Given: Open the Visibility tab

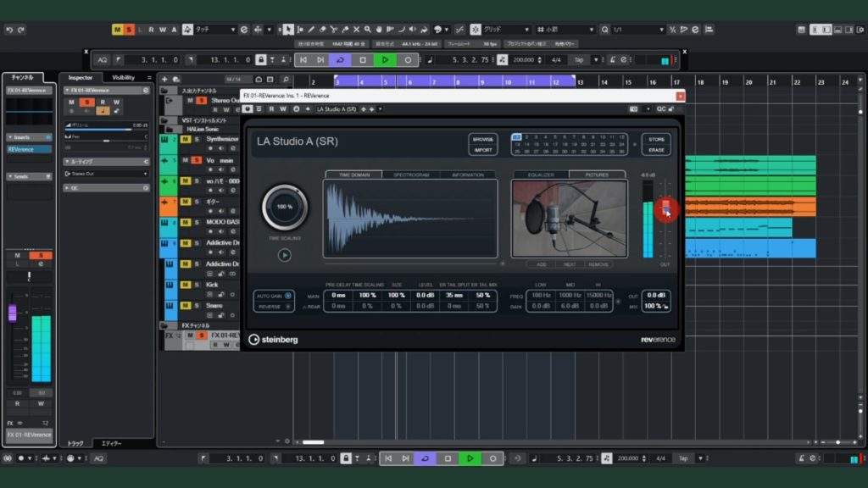Looking at the screenshot, I should [124, 77].
